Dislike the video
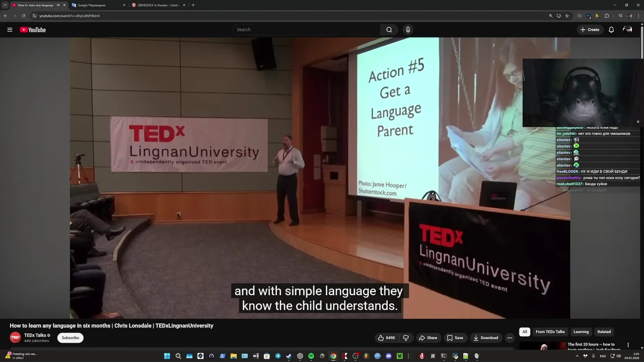Screen dimensions: 644x362 [406, 338]
